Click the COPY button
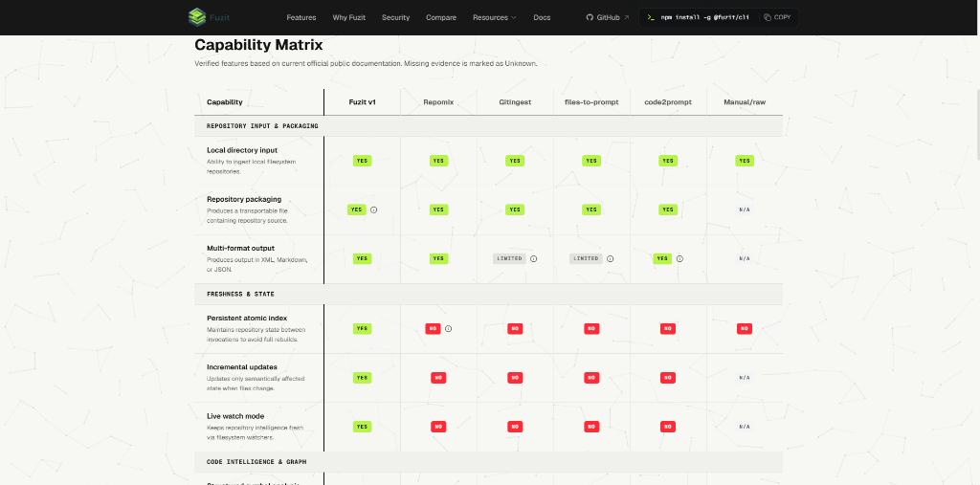The width and height of the screenshot is (980, 485). coord(777,17)
